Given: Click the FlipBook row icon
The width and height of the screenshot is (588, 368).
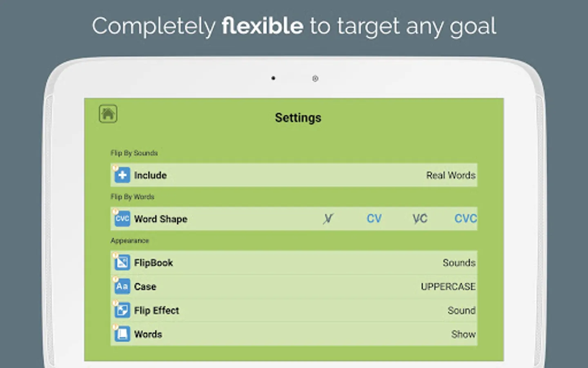Looking at the screenshot, I should [x=122, y=263].
